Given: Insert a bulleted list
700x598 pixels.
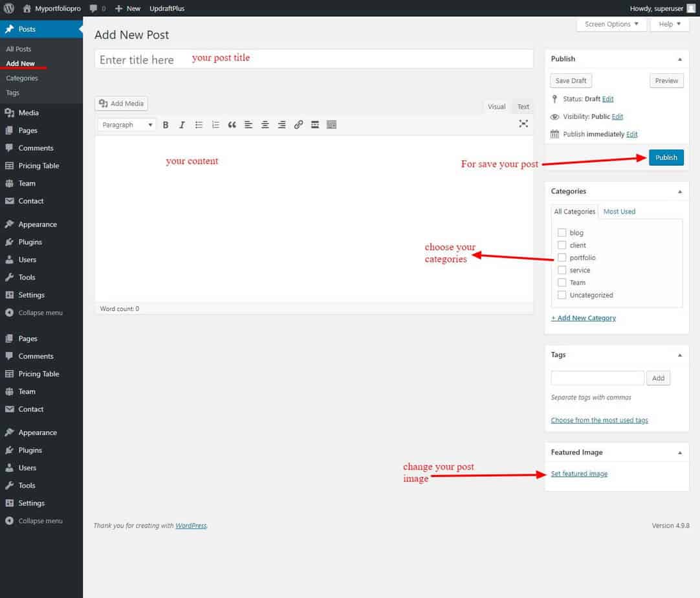Looking at the screenshot, I should (x=199, y=125).
